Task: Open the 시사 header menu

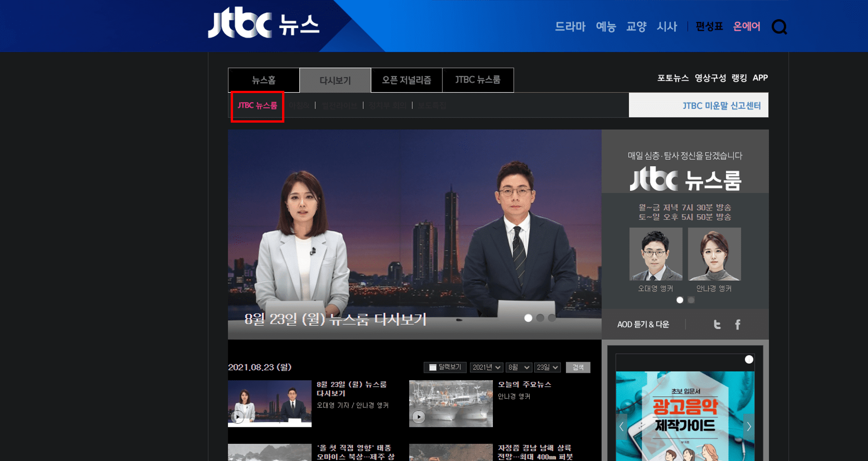Action: 666,26
